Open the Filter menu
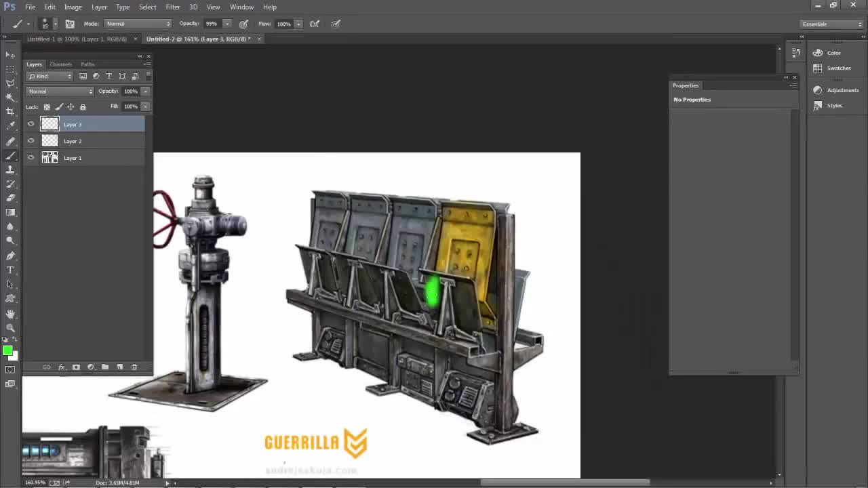 point(173,7)
